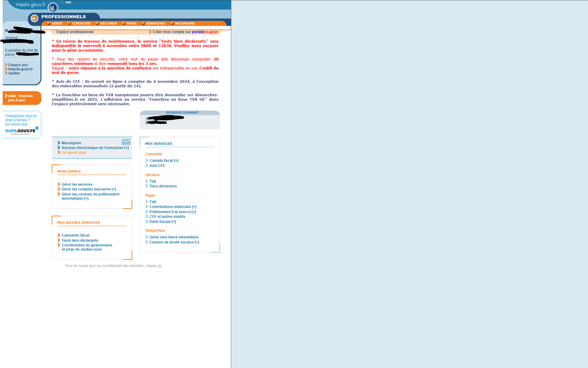Click the OUPS.GOUV.FR logo
Screen dimensions: 588x368
22,131
